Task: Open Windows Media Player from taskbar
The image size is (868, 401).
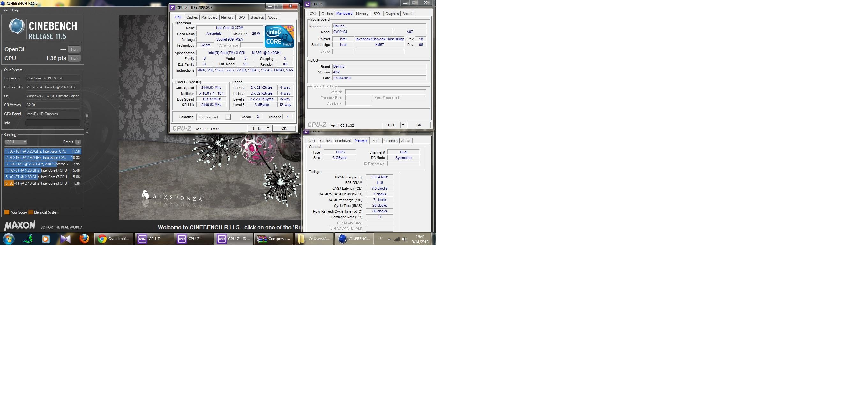Action: tap(46, 239)
